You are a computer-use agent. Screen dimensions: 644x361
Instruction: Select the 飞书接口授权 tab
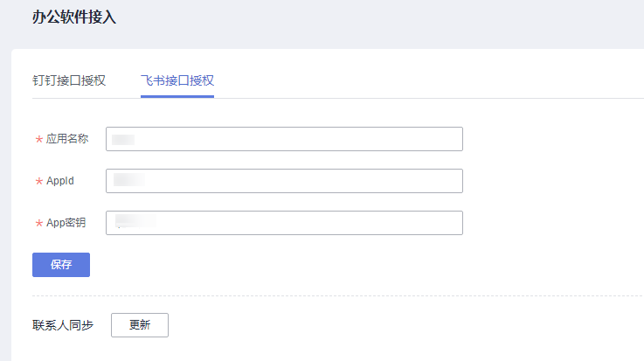[x=177, y=80]
